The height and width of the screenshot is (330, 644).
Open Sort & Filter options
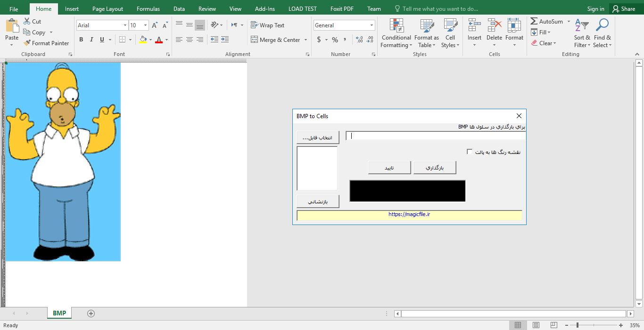582,33
